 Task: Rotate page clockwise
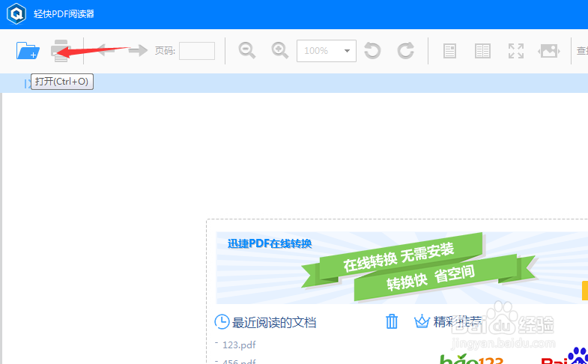(x=405, y=51)
